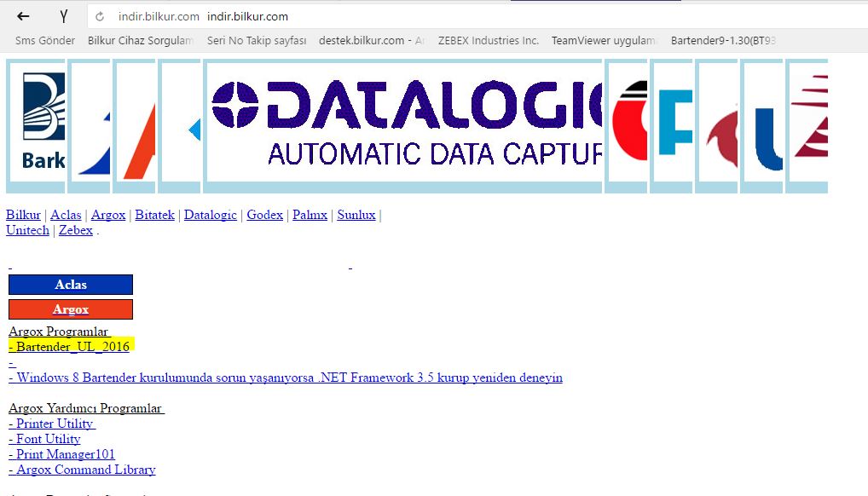The image size is (868, 496).
Task: Click the Argox Yardımcı Programlar heading
Action: 86,408
